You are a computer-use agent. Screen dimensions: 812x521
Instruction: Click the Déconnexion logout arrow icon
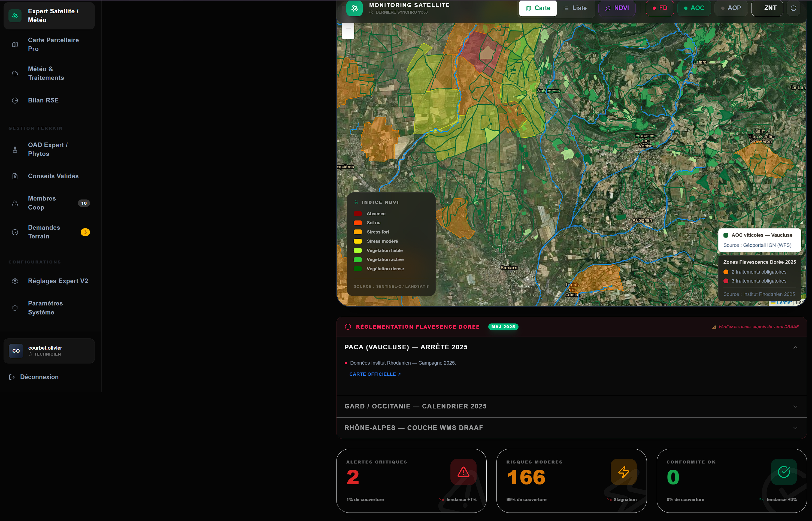point(12,377)
